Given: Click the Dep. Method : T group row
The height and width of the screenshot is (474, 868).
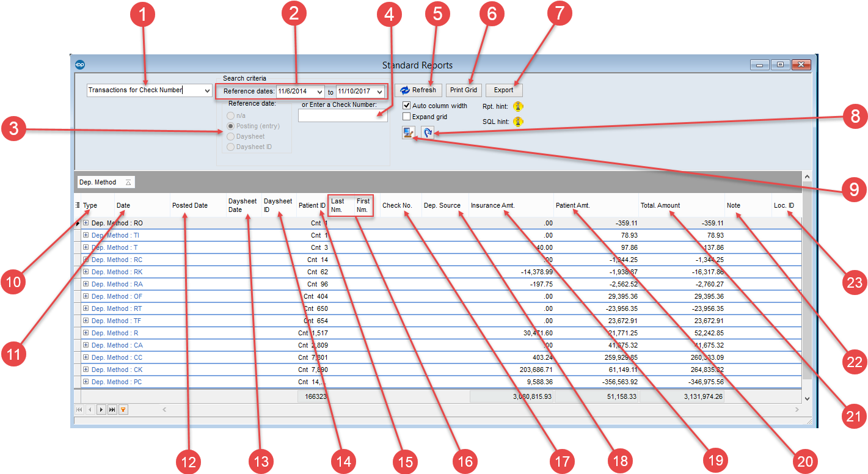Looking at the screenshot, I should click(x=440, y=247).
